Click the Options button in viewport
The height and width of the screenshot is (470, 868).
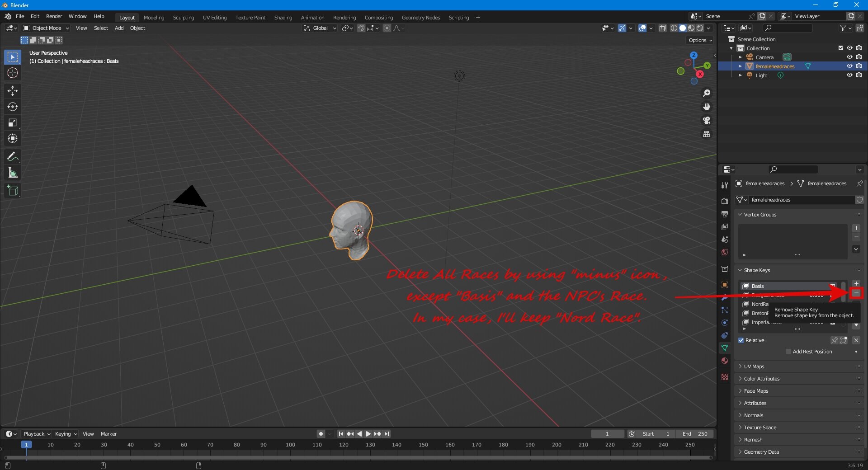700,40
